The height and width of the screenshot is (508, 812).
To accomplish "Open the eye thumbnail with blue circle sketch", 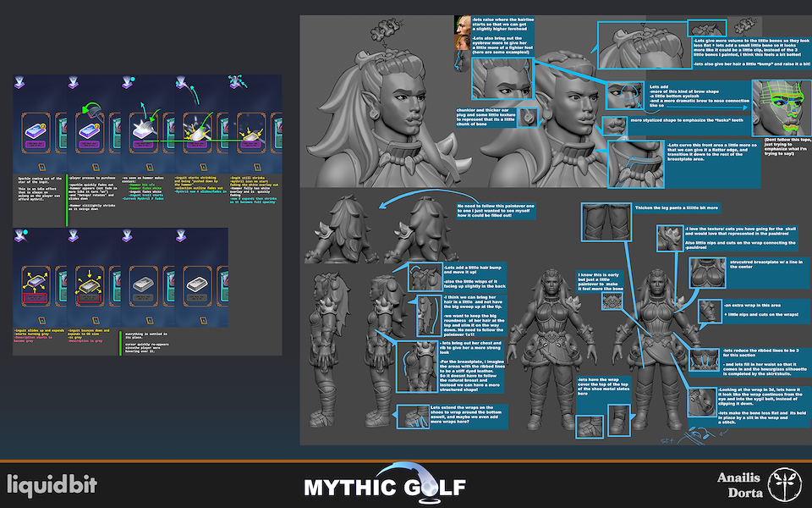I will 625,96.
